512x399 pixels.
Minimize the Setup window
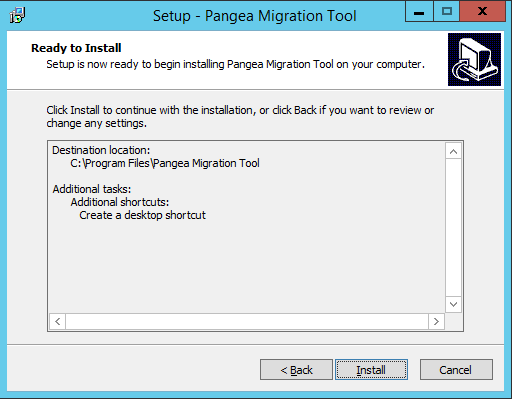pyautogui.click(x=419, y=12)
